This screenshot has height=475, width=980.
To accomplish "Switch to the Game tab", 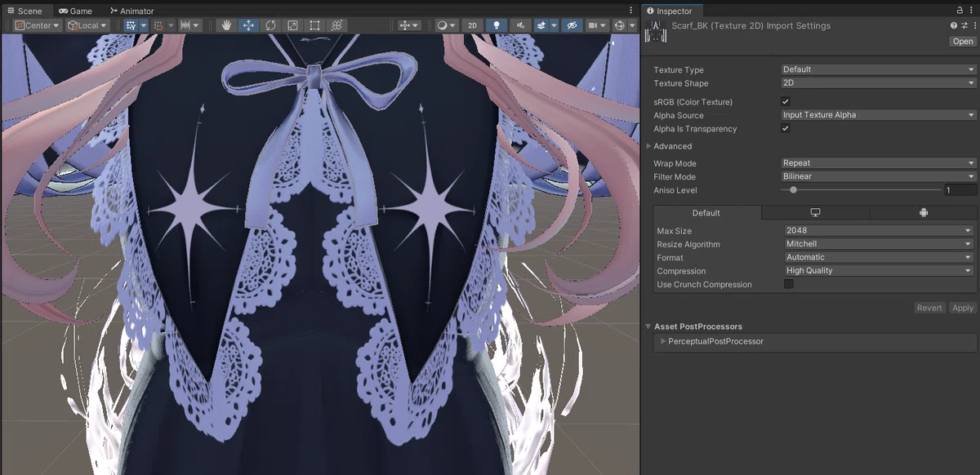I will pos(75,11).
